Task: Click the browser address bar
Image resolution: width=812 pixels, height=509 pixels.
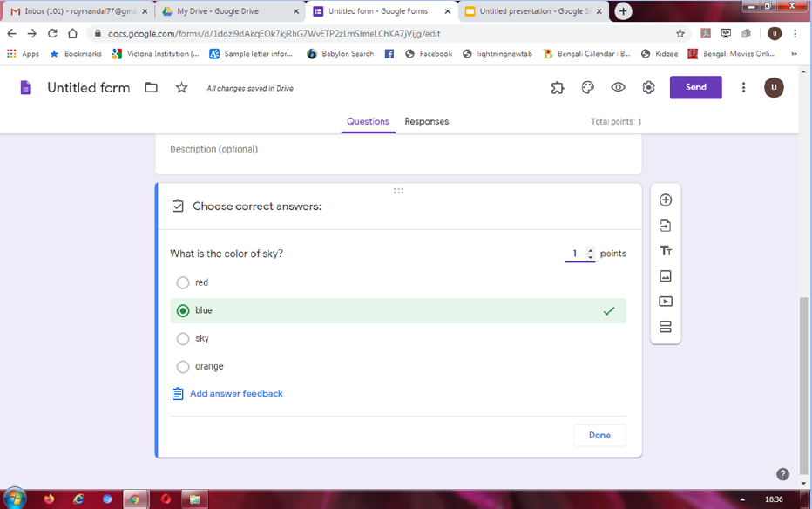Action: pos(383,34)
